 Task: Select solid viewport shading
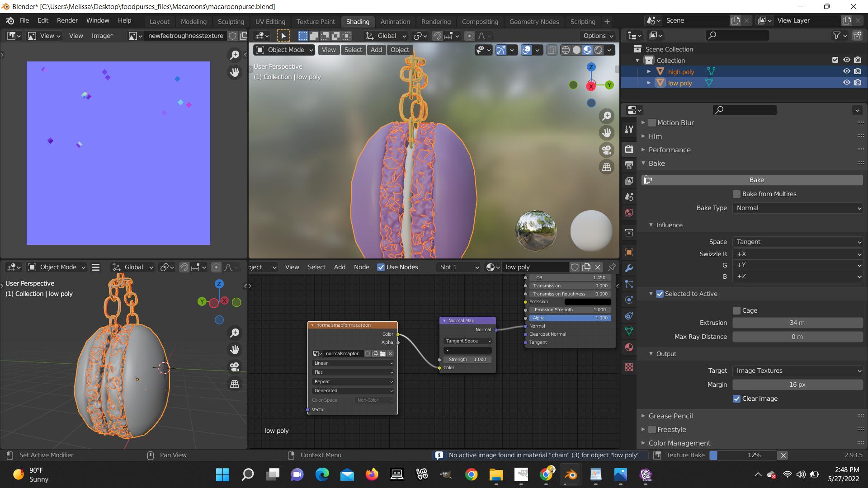click(x=576, y=50)
